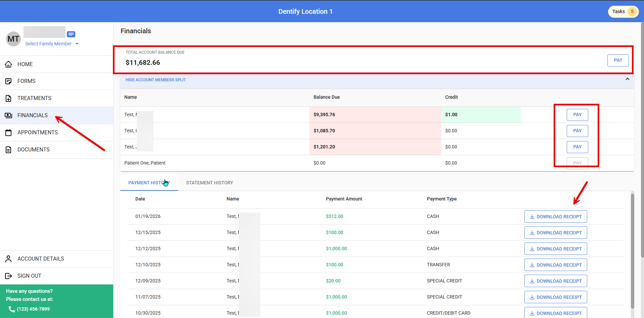Download receipt for 01/19/2026 payment
644x318 pixels.
pos(556,217)
